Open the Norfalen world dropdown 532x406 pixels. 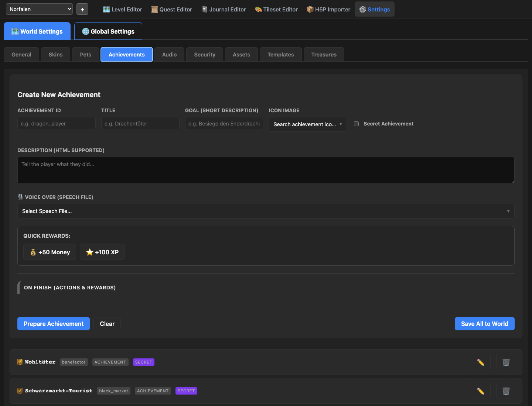click(39, 9)
